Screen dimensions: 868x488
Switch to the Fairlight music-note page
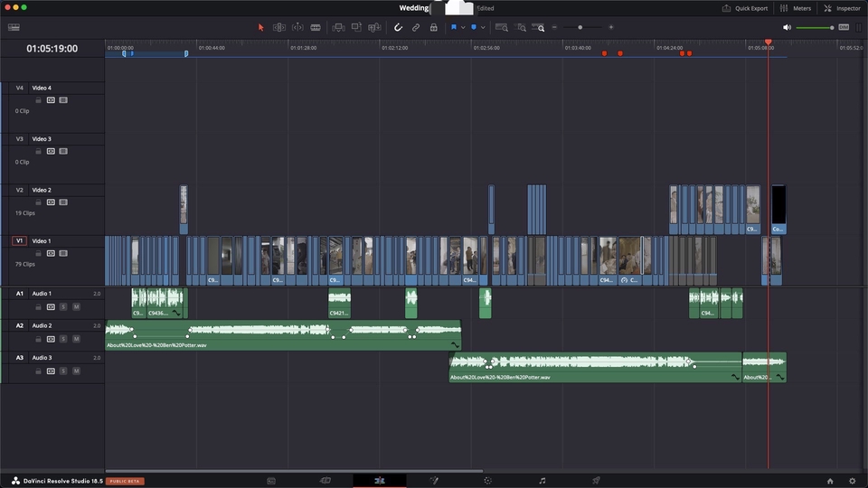coord(542,481)
